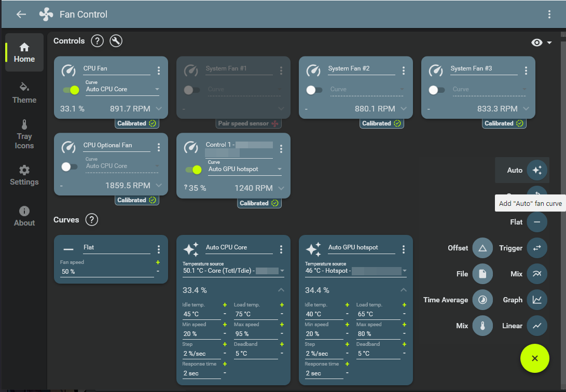Open the System Fan #2 curve dropdown
The width and height of the screenshot is (566, 392).
pyautogui.click(x=367, y=89)
